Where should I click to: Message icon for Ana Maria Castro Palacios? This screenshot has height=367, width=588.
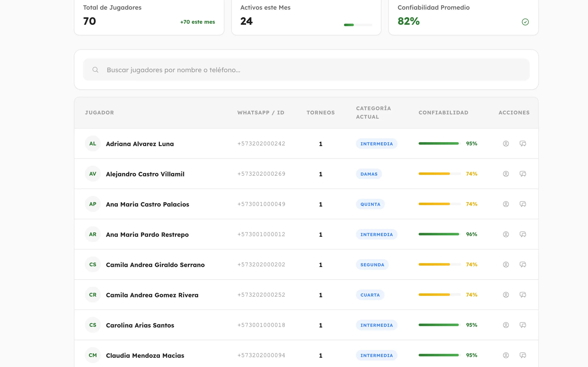[523, 204]
